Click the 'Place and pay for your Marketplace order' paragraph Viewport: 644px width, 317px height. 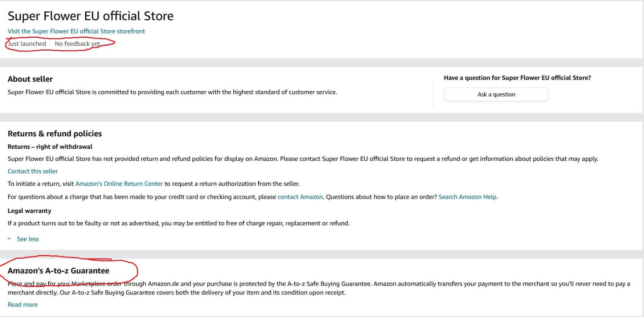pos(319,288)
